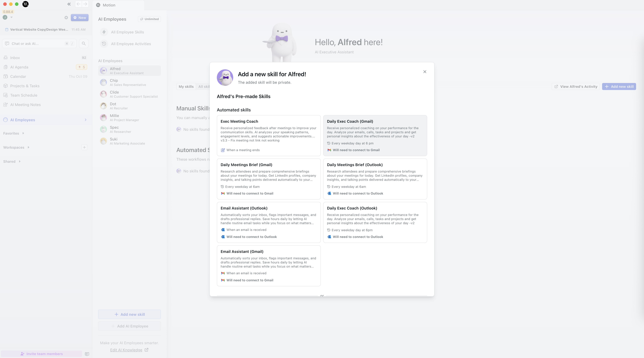Open the Motion tab
Viewport: 644px width, 358px height.
[x=109, y=5]
